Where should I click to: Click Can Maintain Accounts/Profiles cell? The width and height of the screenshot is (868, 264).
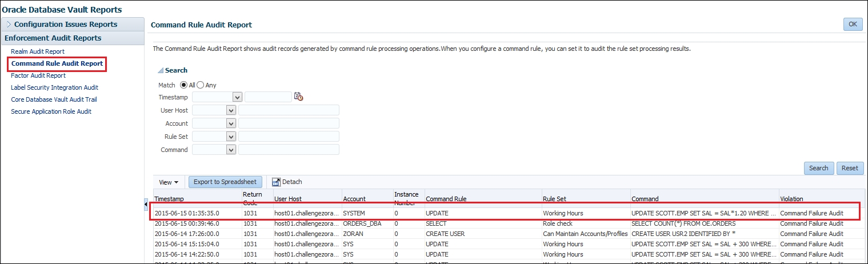tap(585, 234)
